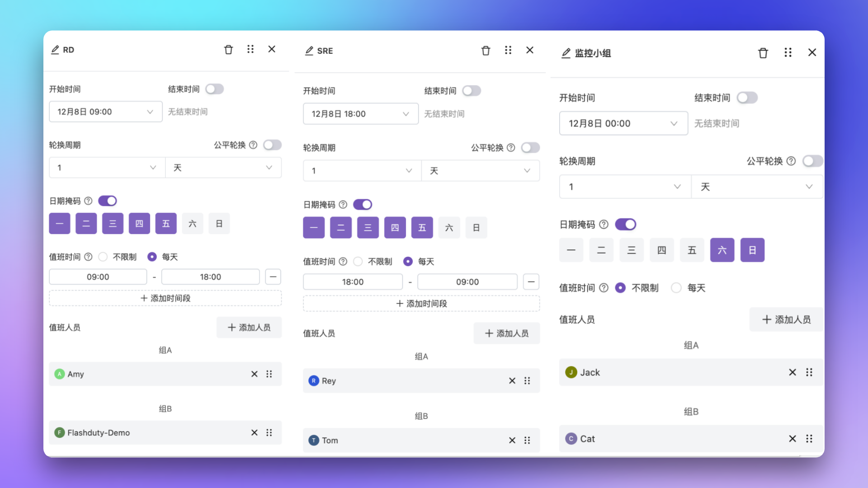Screen dimensions: 868x488
Task: Disable 日期掩码 toggle in SRE panel
Action: click(x=363, y=205)
